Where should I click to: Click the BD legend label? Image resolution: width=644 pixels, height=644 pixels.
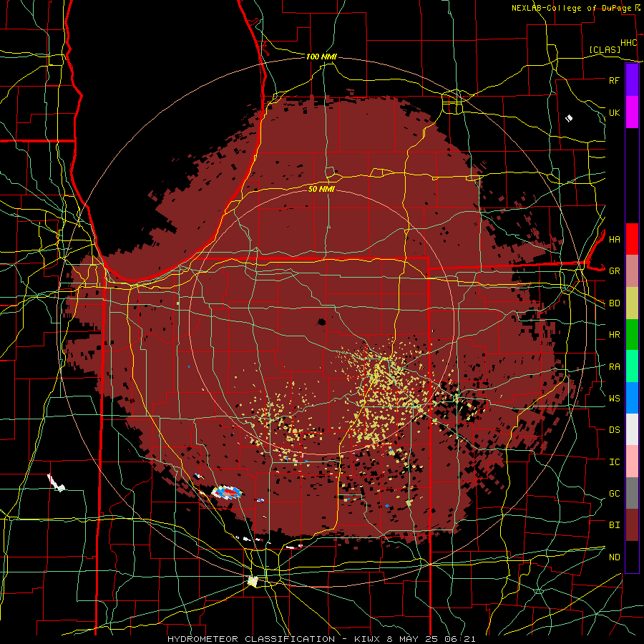click(x=614, y=303)
